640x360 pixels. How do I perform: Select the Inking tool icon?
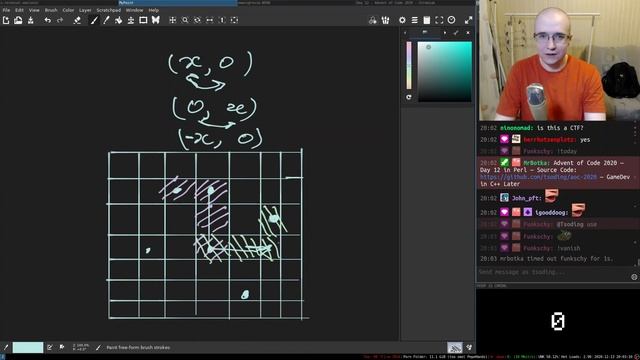131,20
